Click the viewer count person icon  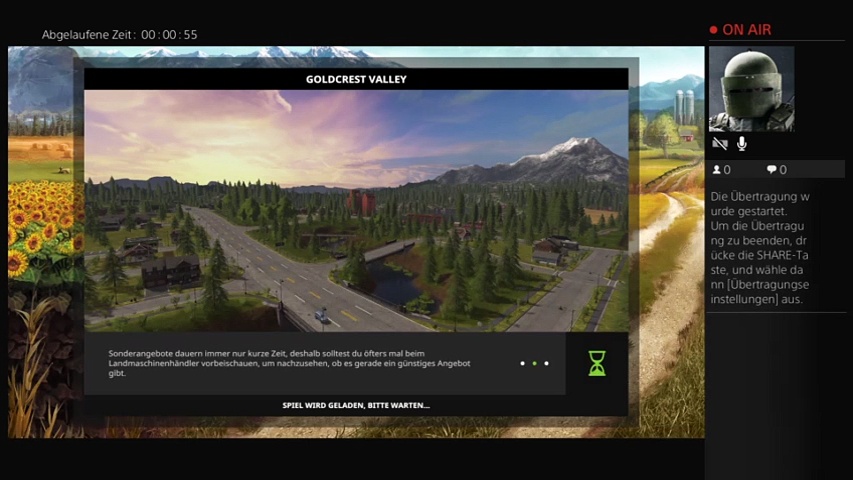pos(717,170)
